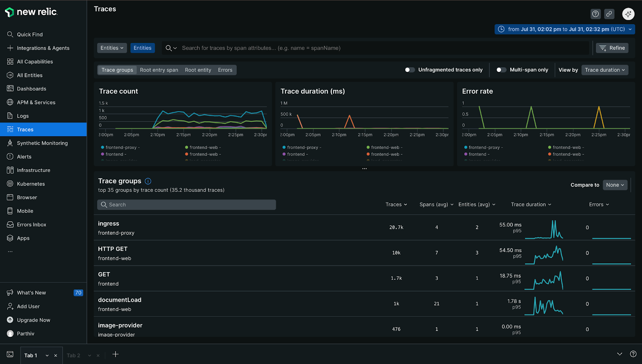642x364 pixels.
Task: Open Errors Inbox from the sidebar
Action: (31, 224)
